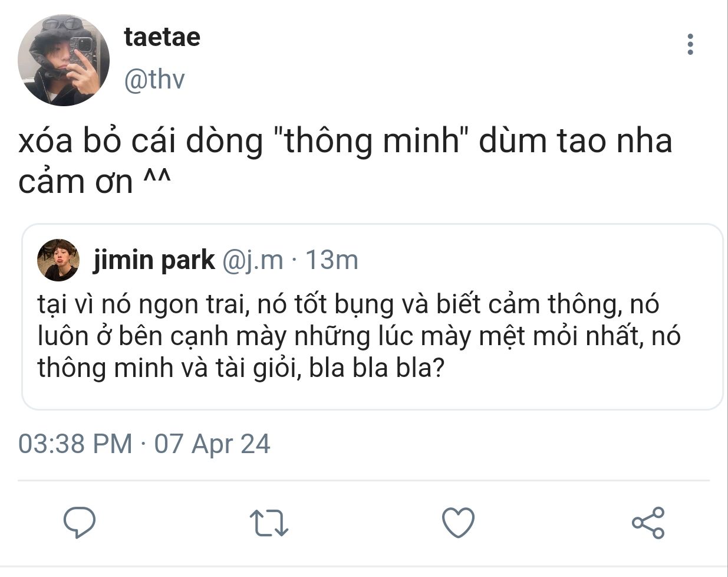Open the quoted tweet text by jimin park

(359, 336)
